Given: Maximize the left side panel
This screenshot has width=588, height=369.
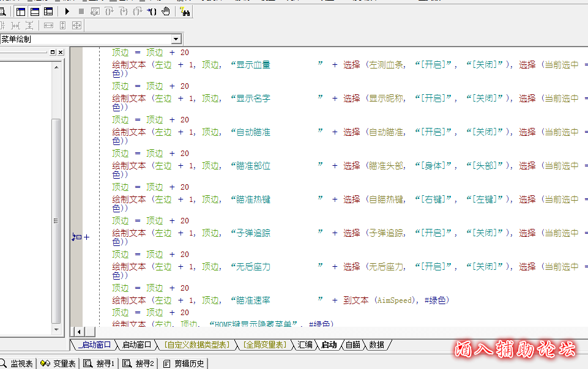Looking at the screenshot, I should [x=53, y=53].
